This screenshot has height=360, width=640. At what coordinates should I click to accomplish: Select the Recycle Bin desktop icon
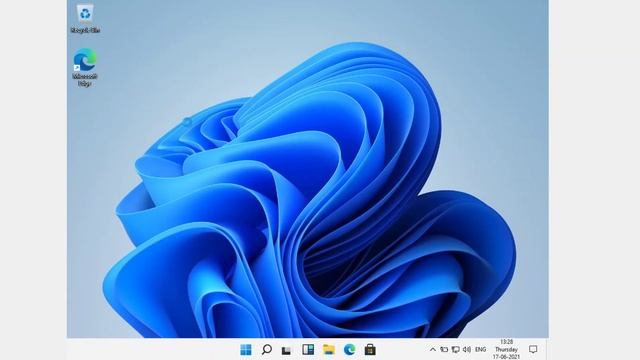[85, 18]
